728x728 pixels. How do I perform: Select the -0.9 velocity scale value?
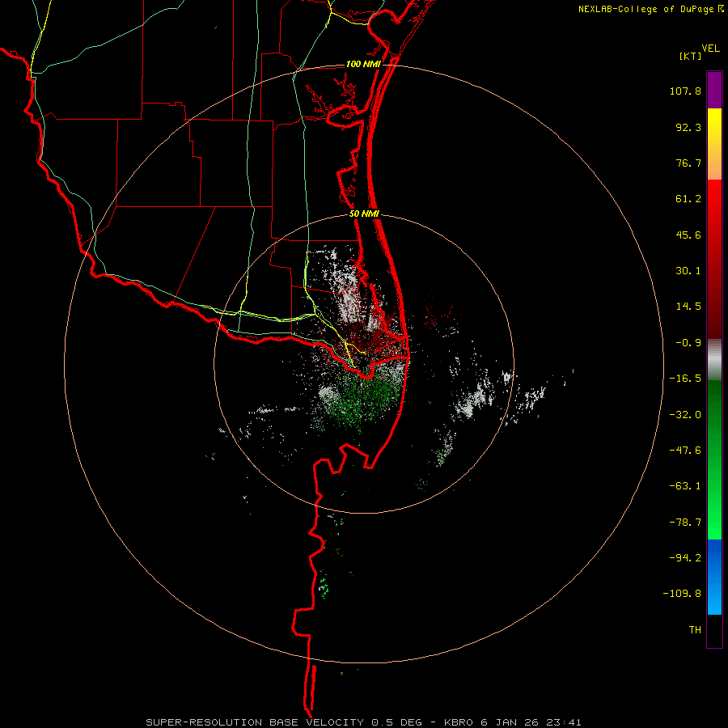(688, 343)
